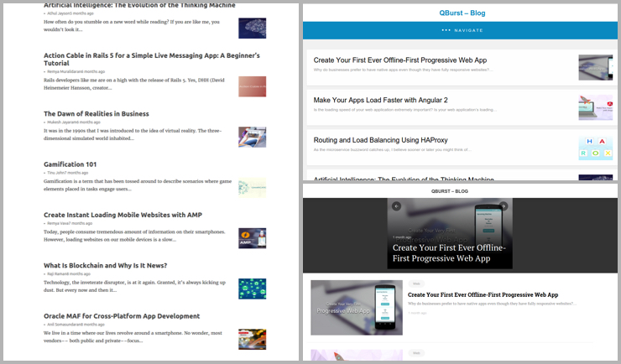Click the red Action Cable article thumbnail
621x364 pixels.
point(253,86)
